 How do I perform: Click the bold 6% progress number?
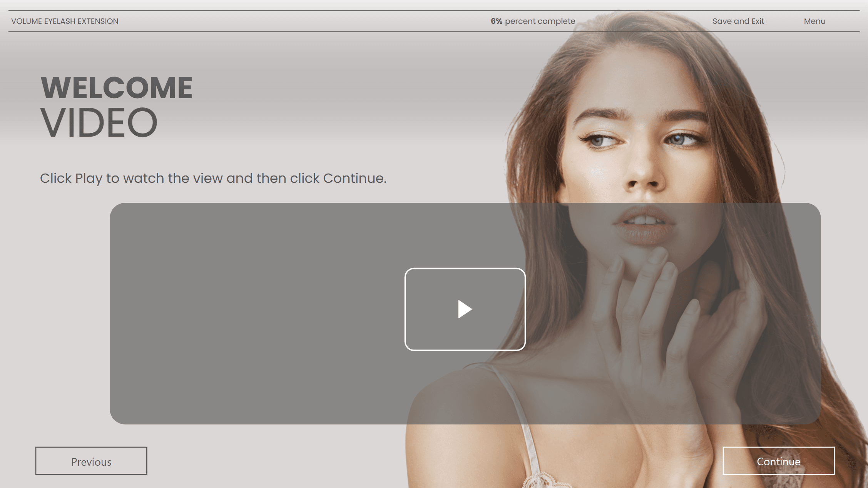(x=496, y=21)
